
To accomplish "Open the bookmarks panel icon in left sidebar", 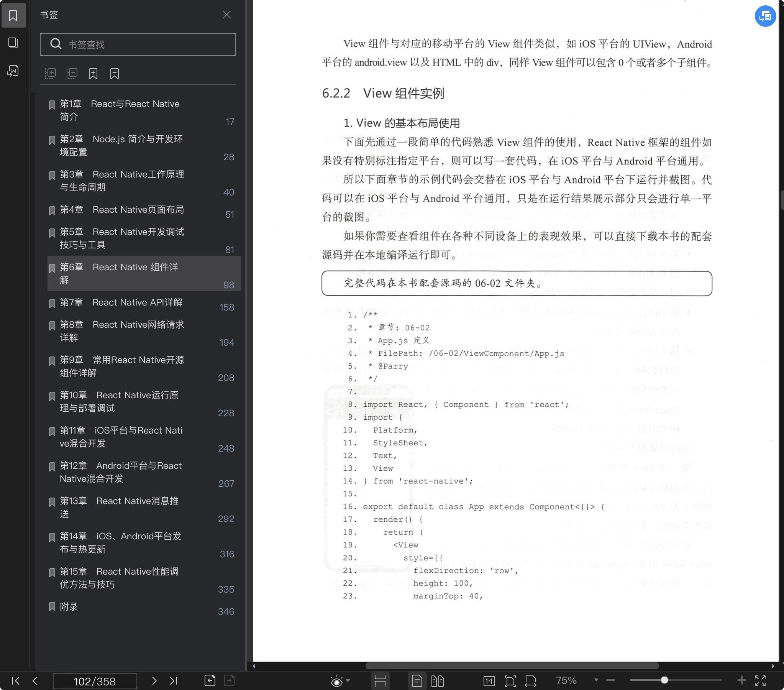I will coord(13,15).
